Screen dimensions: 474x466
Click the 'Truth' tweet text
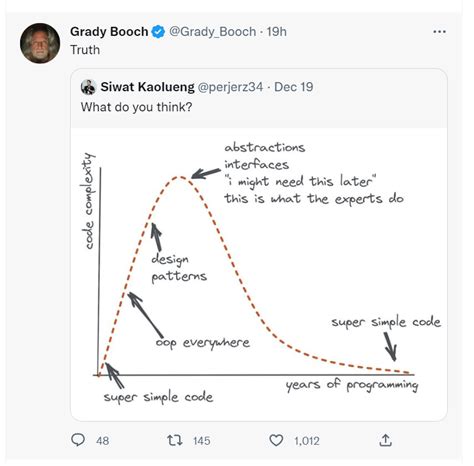(x=85, y=50)
